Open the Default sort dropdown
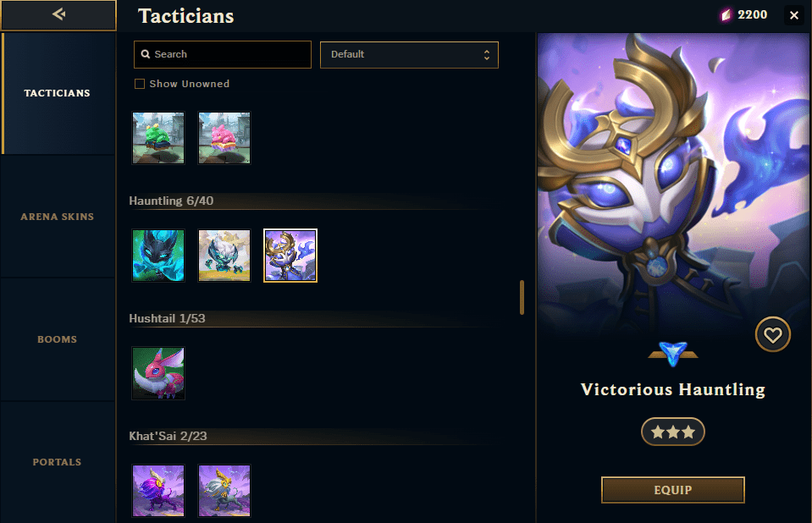The image size is (812, 523). click(x=409, y=55)
